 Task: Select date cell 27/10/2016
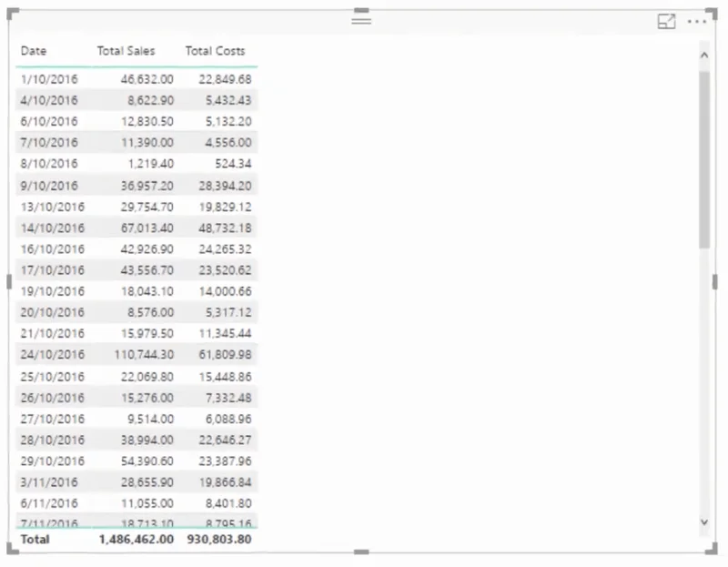point(53,419)
